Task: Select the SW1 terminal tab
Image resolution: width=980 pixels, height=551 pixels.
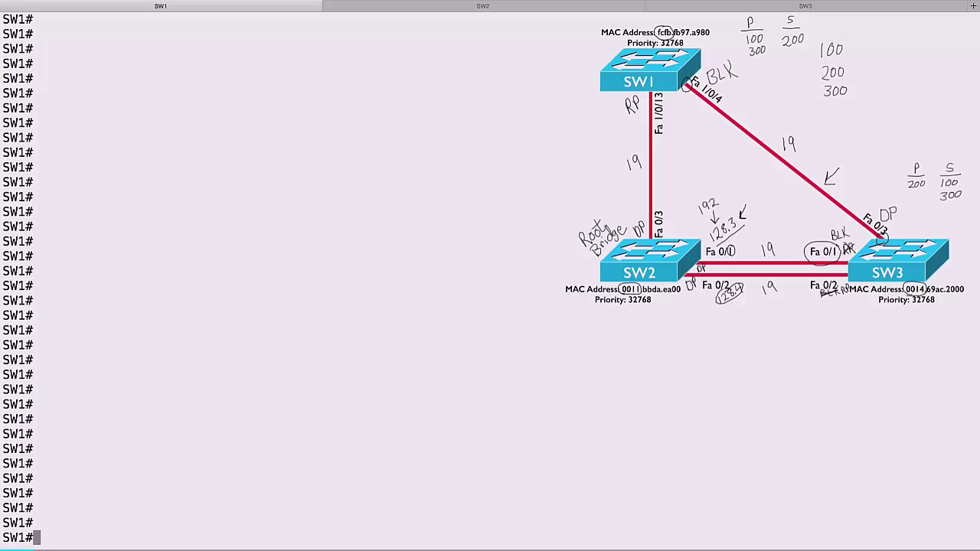Action: click(x=161, y=6)
